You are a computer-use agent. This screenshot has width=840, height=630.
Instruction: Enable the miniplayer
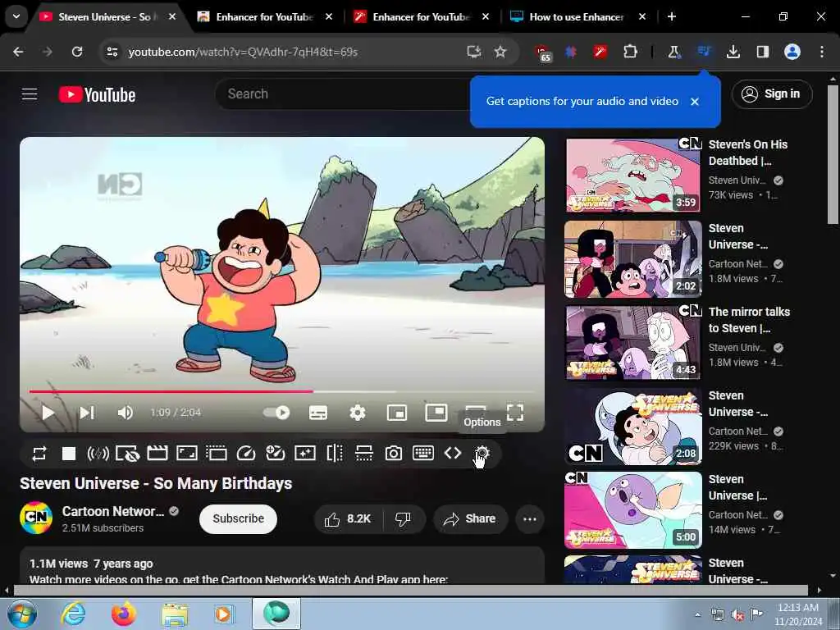point(397,413)
